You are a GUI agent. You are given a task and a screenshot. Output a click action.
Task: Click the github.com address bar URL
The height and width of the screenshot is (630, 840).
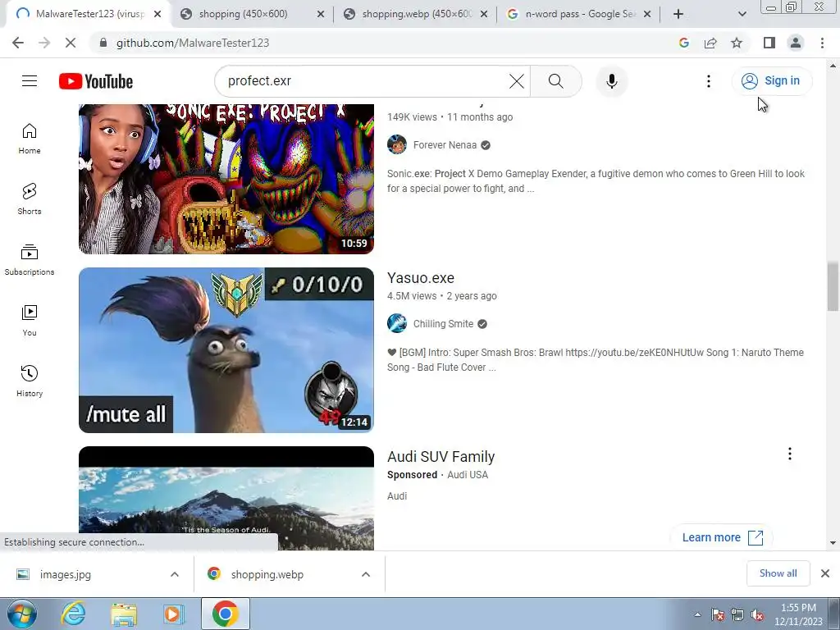pos(193,43)
